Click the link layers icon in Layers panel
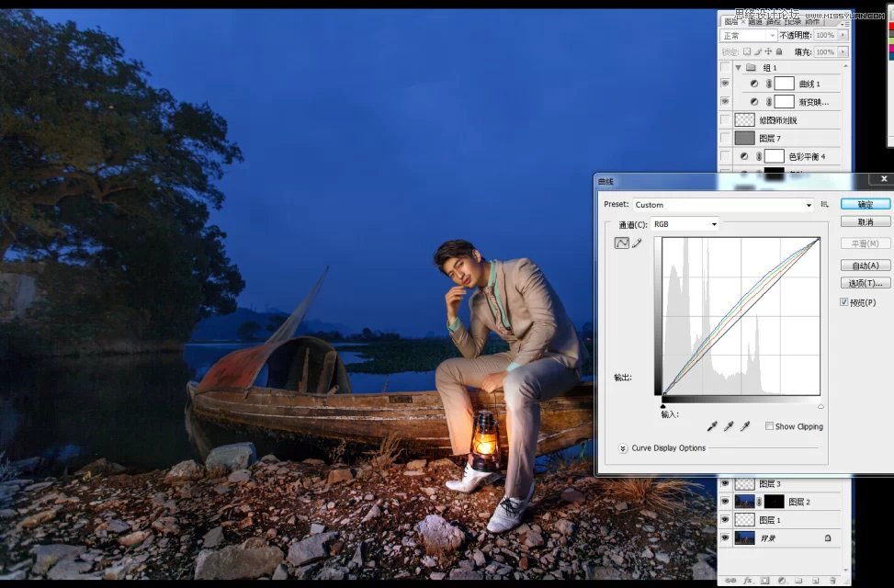 (730, 581)
